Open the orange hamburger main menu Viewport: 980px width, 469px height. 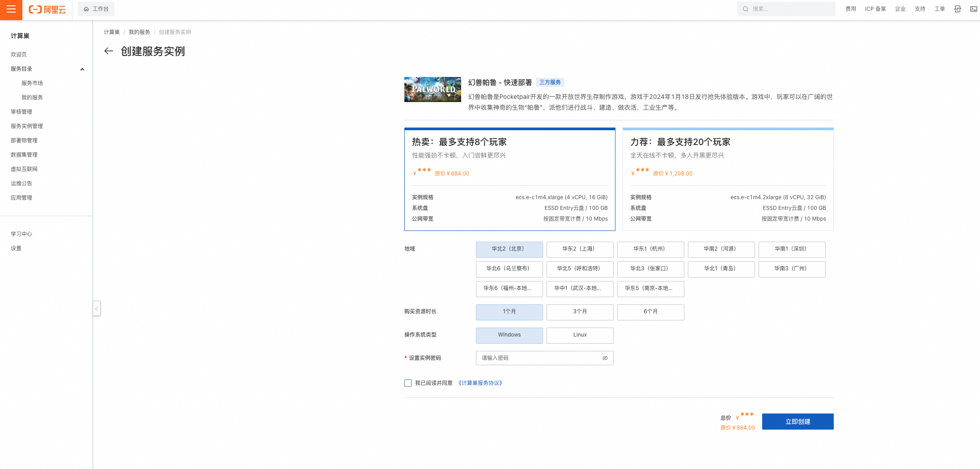point(11,9)
